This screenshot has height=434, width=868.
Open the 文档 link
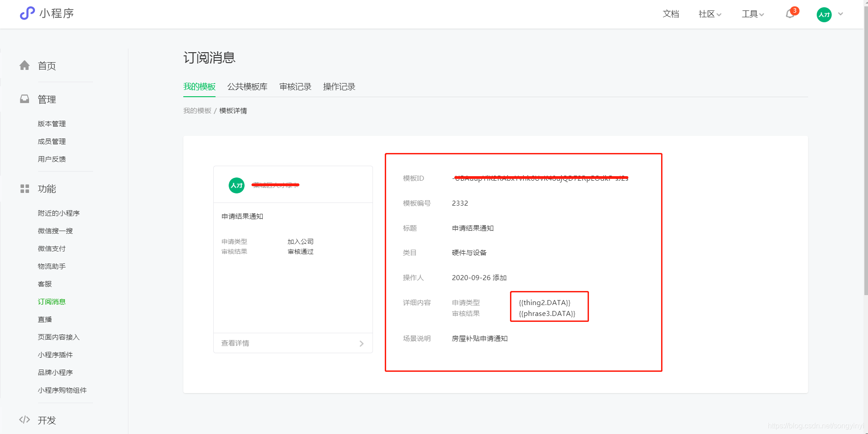click(671, 14)
